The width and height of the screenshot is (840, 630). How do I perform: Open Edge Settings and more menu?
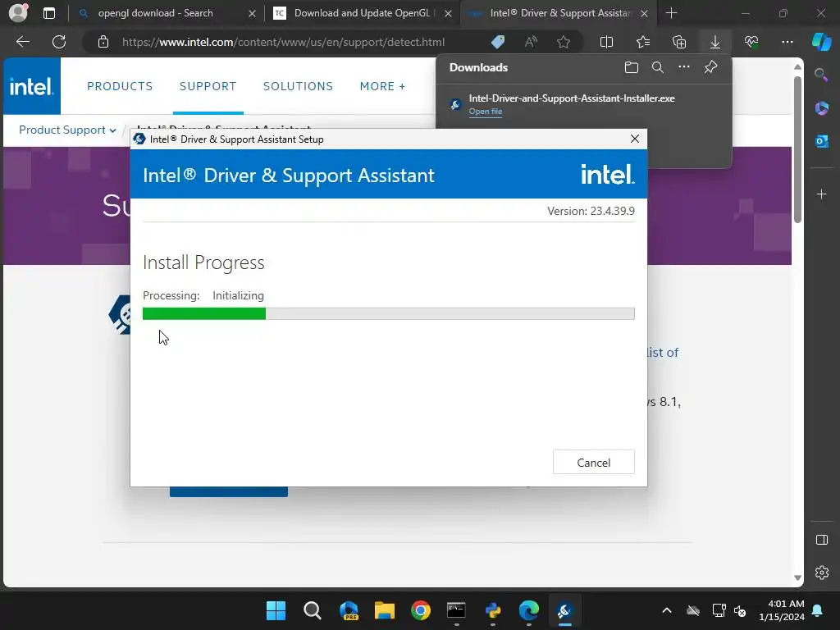click(787, 42)
